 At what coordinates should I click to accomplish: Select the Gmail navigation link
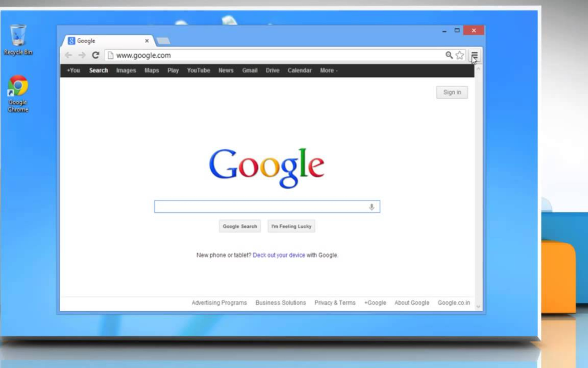249,70
